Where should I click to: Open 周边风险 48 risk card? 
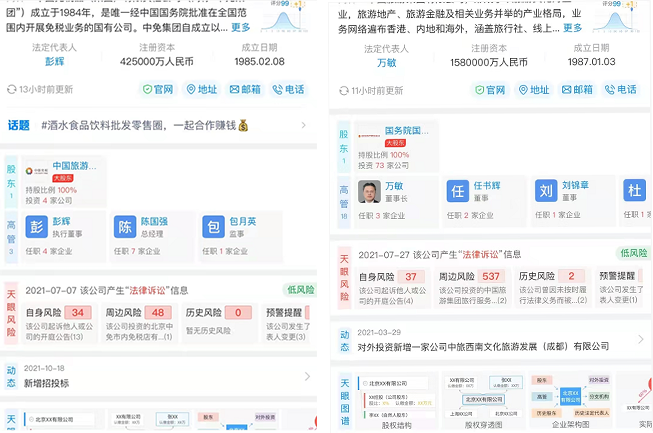[x=139, y=324]
